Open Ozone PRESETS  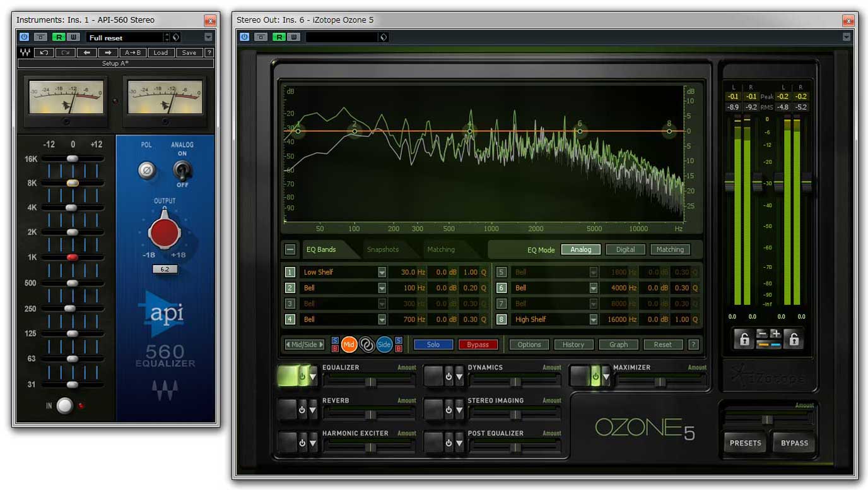[x=746, y=443]
